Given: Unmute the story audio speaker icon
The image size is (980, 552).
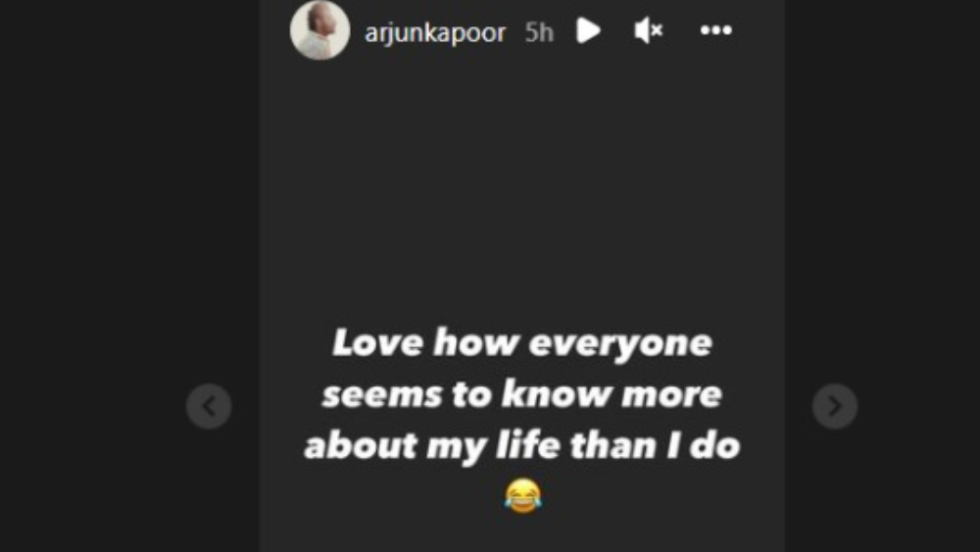Looking at the screenshot, I should [x=648, y=30].
